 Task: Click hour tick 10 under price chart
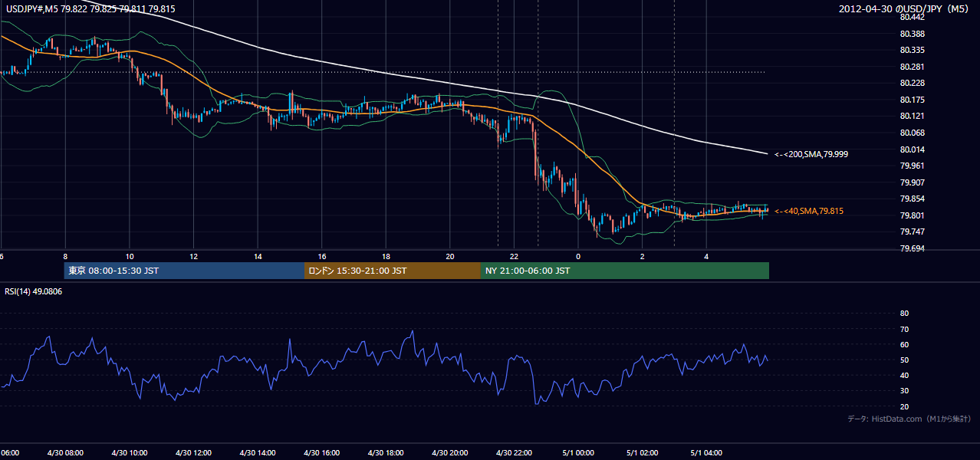[130, 257]
